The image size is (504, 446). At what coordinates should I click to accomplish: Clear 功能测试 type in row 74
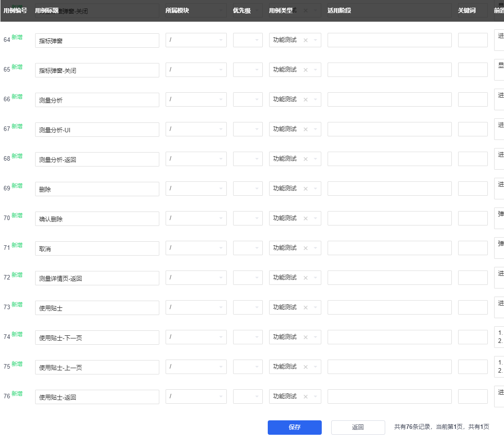pos(306,338)
